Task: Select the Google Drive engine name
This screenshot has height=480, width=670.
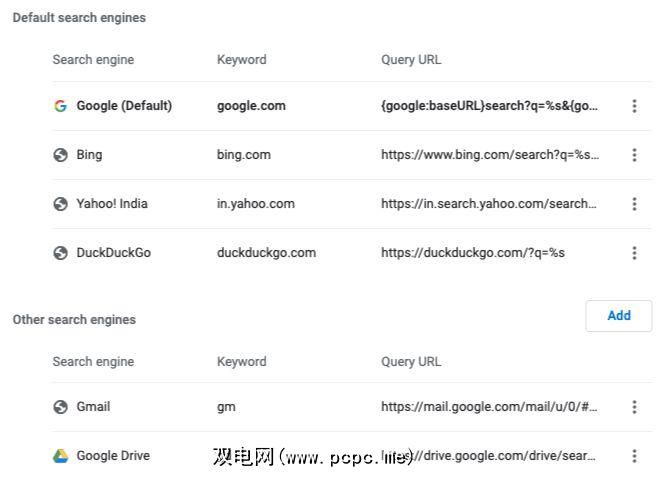Action: [x=113, y=456]
